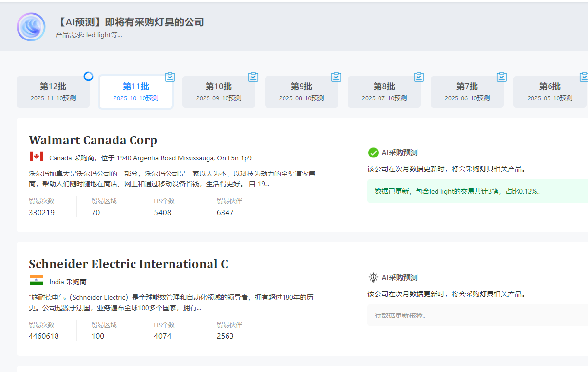
Task: Click the AI prediction swirl logo
Action: pyautogui.click(x=31, y=27)
